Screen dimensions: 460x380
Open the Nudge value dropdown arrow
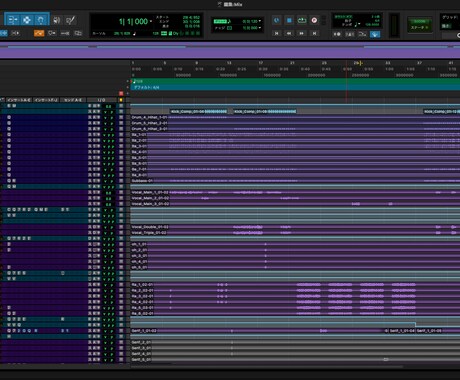point(260,28)
